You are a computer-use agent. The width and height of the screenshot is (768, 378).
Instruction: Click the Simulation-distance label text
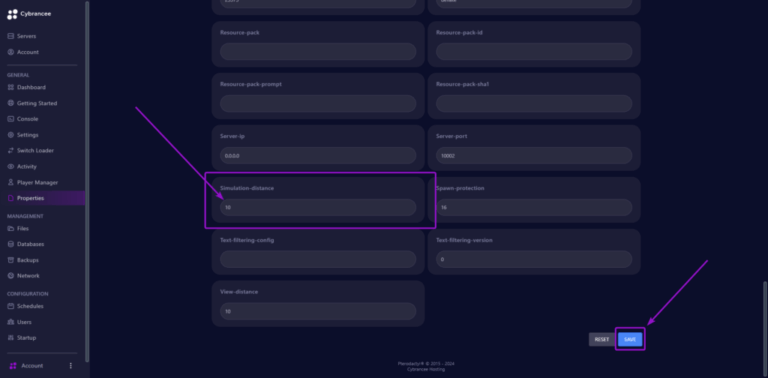click(247, 188)
